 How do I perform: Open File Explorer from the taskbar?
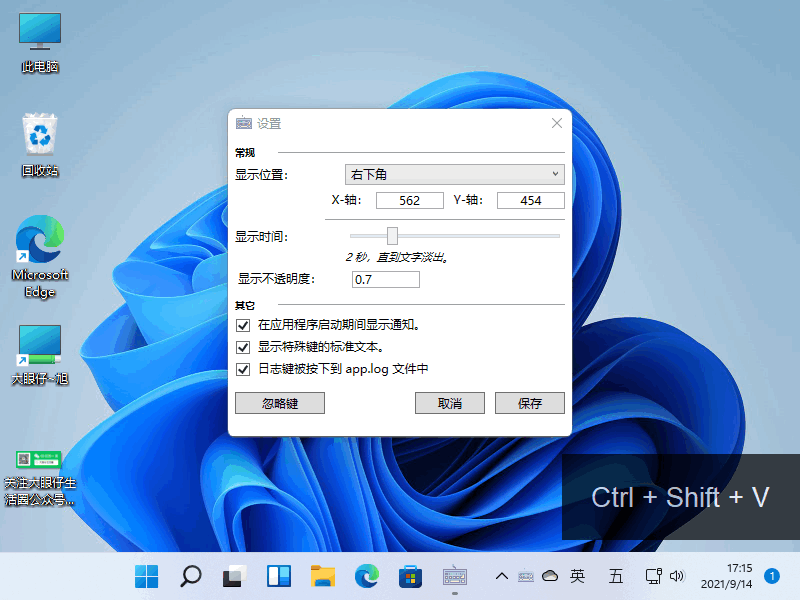[x=323, y=577]
